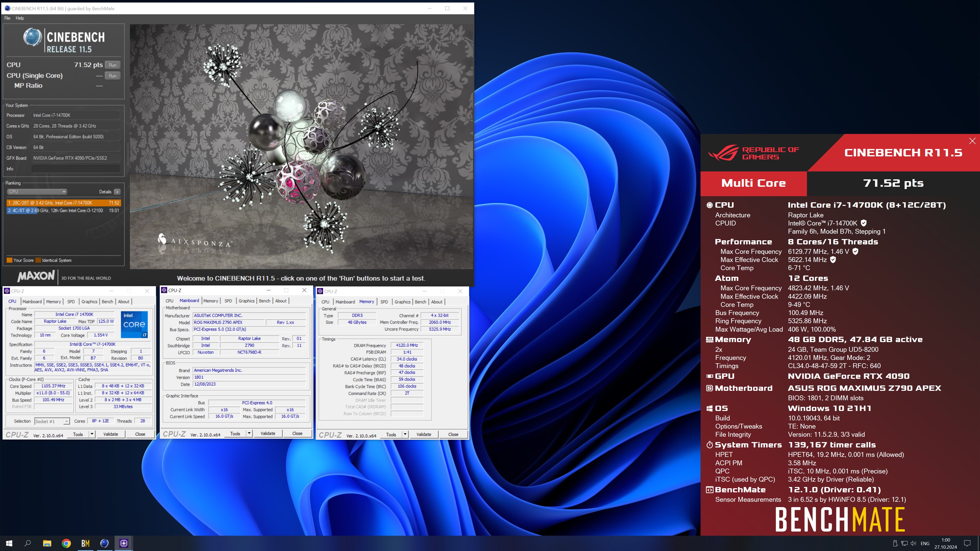Image resolution: width=980 pixels, height=551 pixels.
Task: Open Graphics tab in CPU-Z timings window
Action: pyautogui.click(x=402, y=302)
